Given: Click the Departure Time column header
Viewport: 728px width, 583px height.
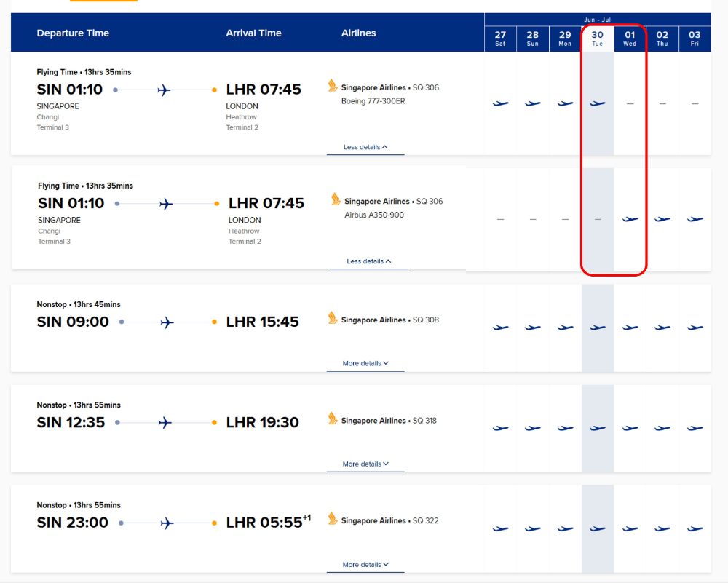Looking at the screenshot, I should pyautogui.click(x=73, y=33).
